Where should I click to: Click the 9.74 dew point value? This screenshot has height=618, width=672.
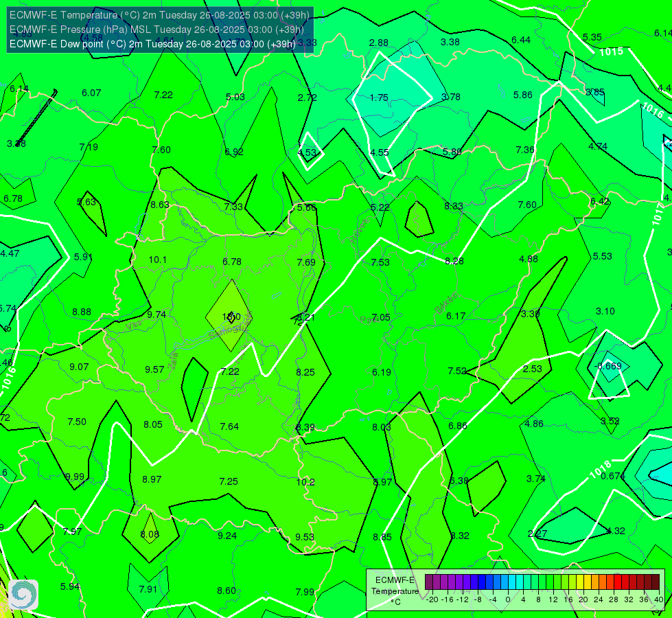(x=157, y=314)
